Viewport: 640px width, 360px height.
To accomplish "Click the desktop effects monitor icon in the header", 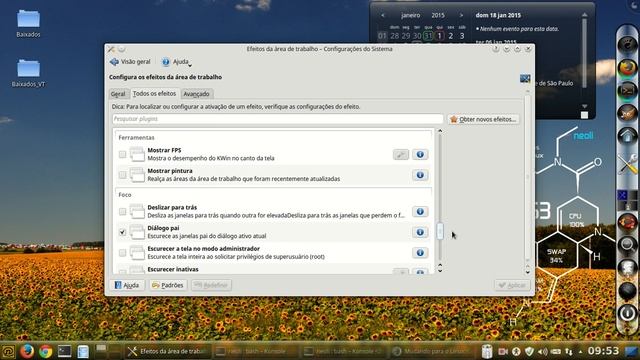I will click(525, 78).
